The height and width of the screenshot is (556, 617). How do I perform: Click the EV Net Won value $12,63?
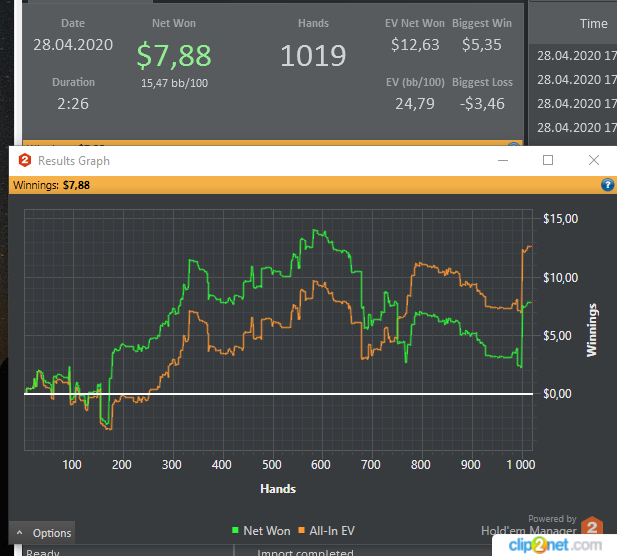point(415,44)
